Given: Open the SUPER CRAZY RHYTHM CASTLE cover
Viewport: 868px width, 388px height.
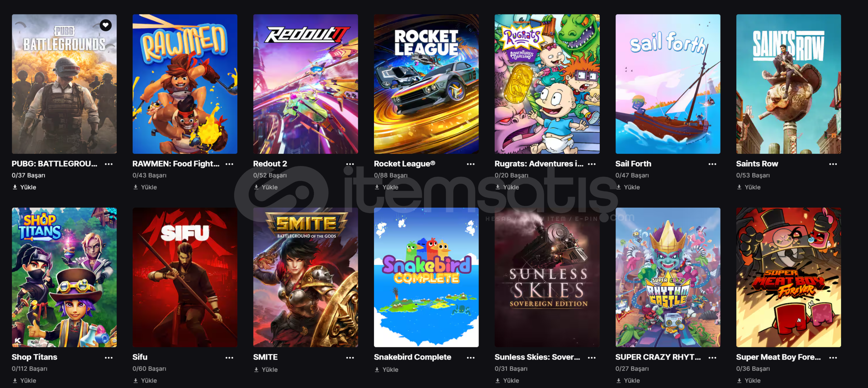Looking at the screenshot, I should 668,277.
